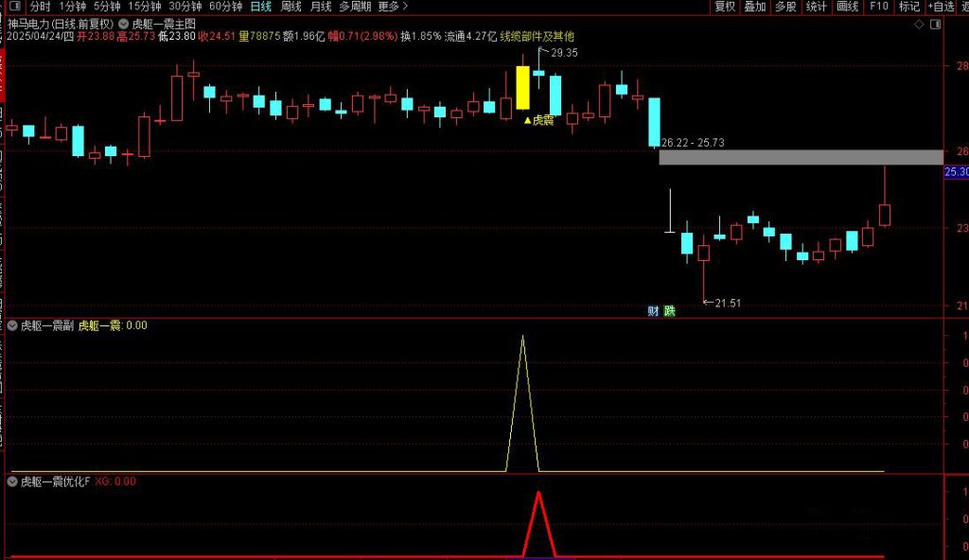Switch to the 分时 chart tab
The width and height of the screenshot is (969, 560).
[40, 7]
